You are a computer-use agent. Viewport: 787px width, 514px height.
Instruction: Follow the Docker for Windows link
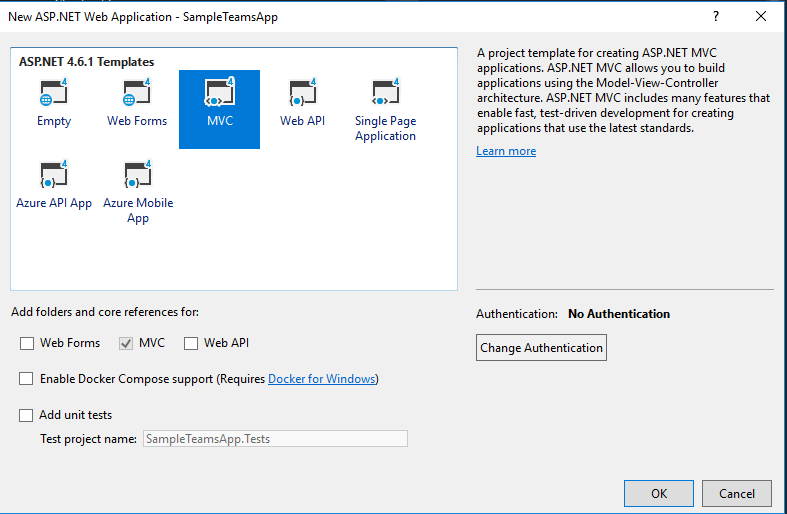click(x=322, y=379)
